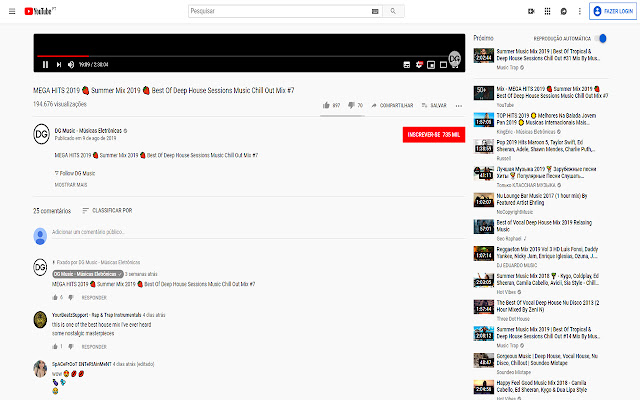Click the like thumbs-up icon
The width and height of the screenshot is (640, 400).
[325, 105]
